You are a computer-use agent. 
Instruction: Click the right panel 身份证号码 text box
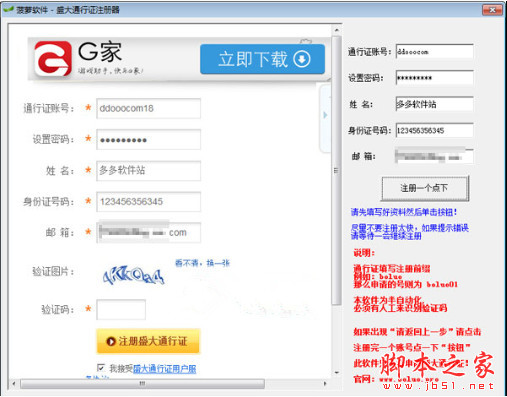tap(435, 130)
